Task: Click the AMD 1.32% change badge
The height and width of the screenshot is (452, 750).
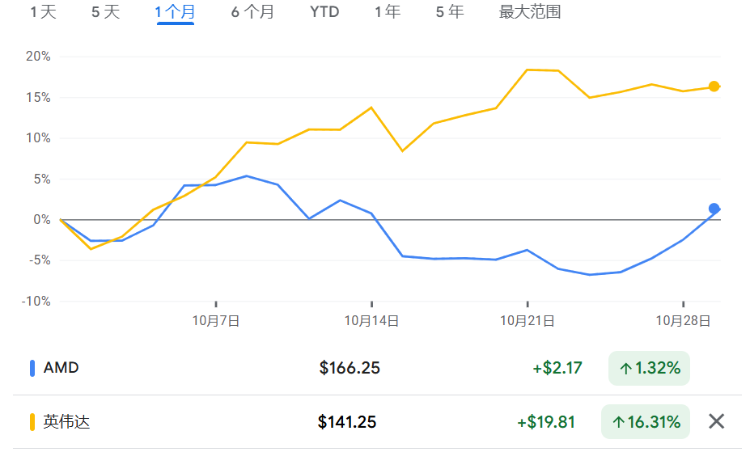Action: pos(649,368)
